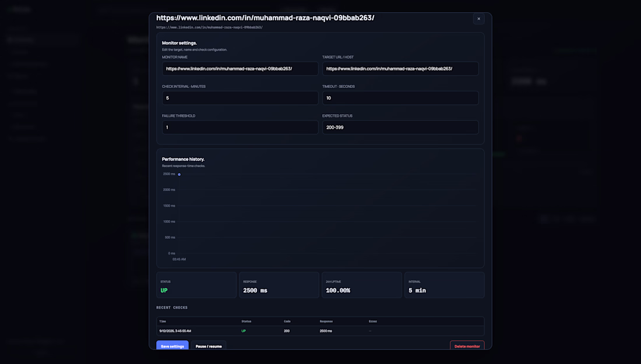The height and width of the screenshot is (364, 641).
Task: Select the 2500 ms chart data point
Action: [x=179, y=175]
